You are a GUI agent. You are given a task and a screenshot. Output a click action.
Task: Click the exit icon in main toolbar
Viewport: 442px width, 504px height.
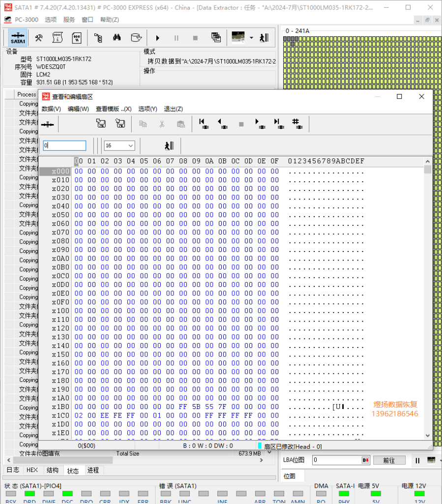264,38
